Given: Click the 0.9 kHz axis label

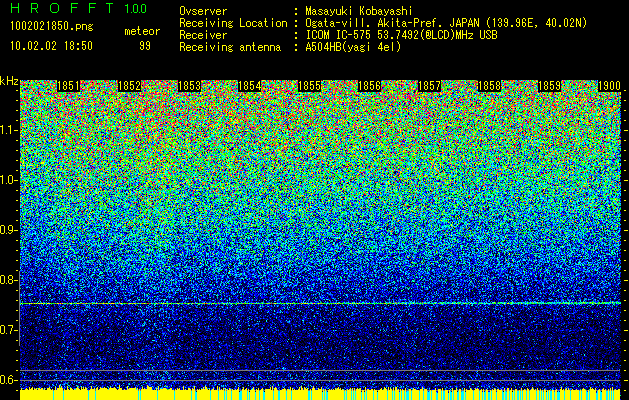Looking at the screenshot, I should (9, 230).
